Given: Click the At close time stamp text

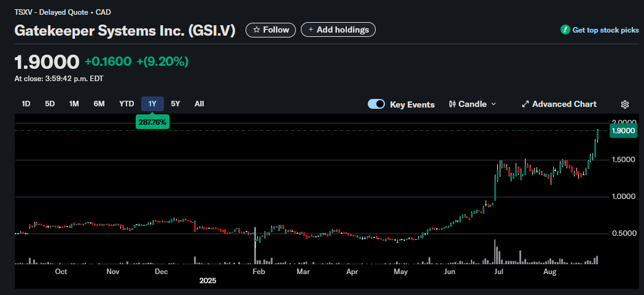Looking at the screenshot, I should click(x=59, y=79).
